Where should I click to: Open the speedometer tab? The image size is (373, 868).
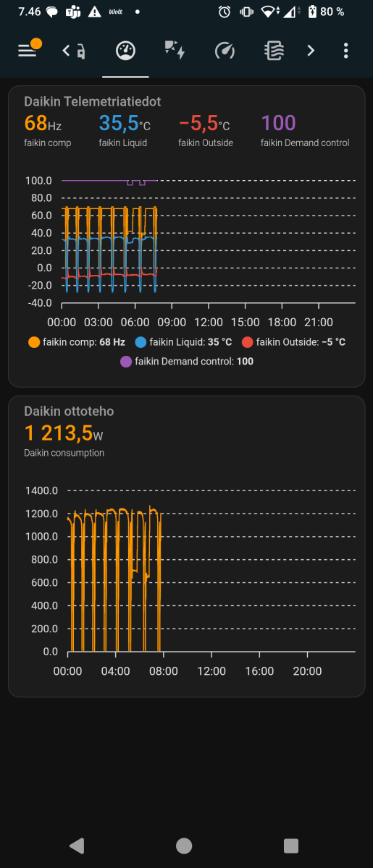(x=225, y=51)
